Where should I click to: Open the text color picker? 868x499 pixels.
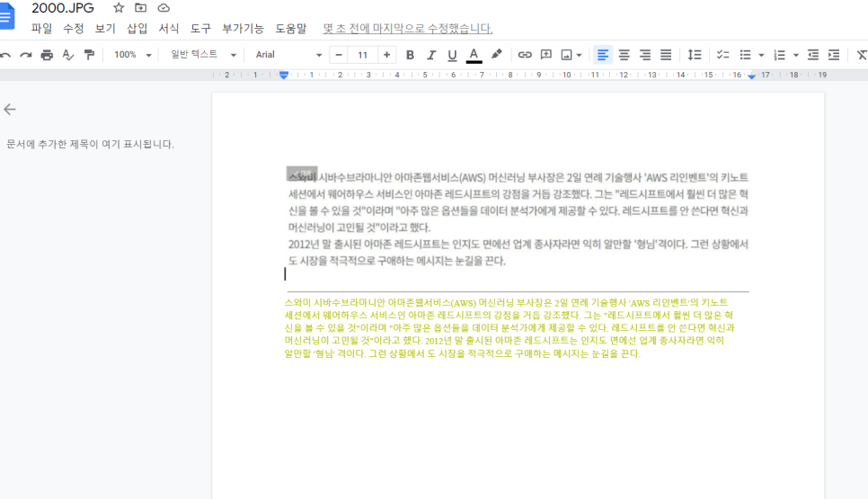click(x=474, y=55)
